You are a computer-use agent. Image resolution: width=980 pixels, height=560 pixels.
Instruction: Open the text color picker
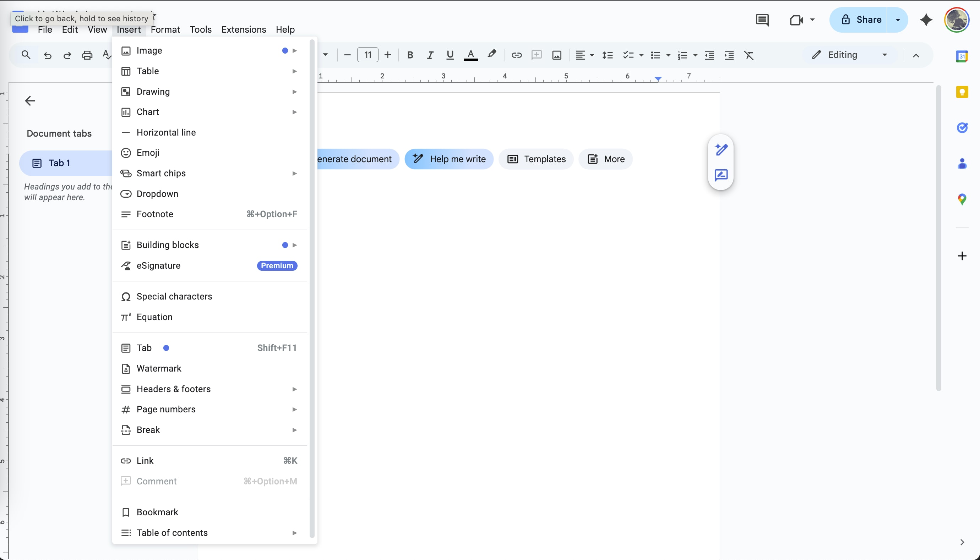coord(470,55)
